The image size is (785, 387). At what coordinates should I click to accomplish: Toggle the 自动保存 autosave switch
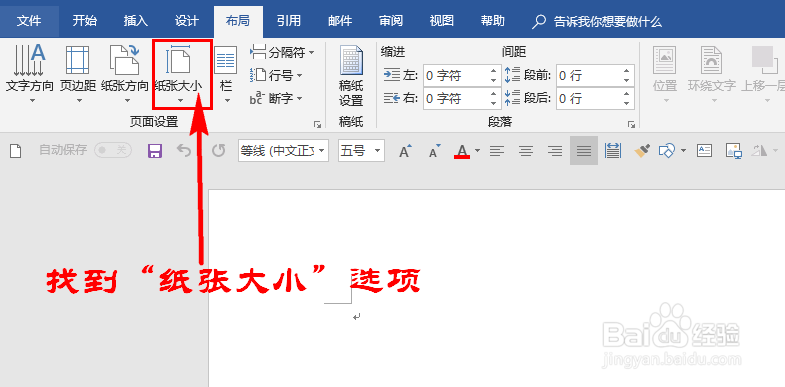coord(113,150)
